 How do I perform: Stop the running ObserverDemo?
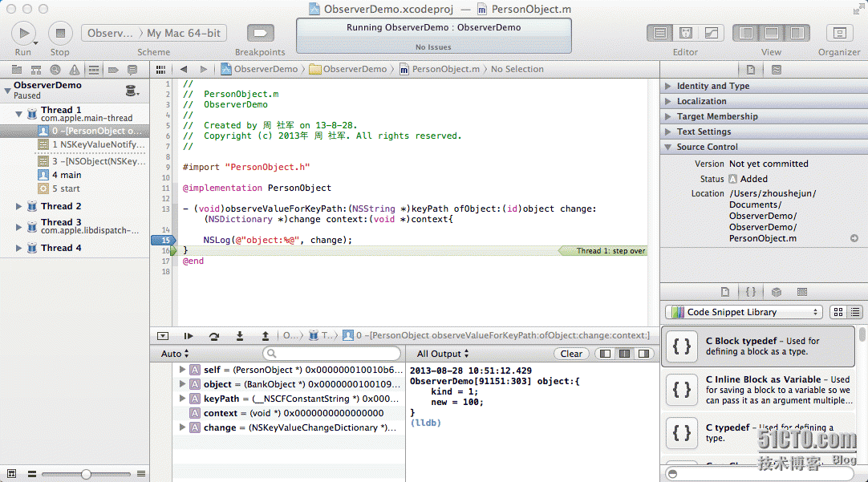click(x=60, y=33)
